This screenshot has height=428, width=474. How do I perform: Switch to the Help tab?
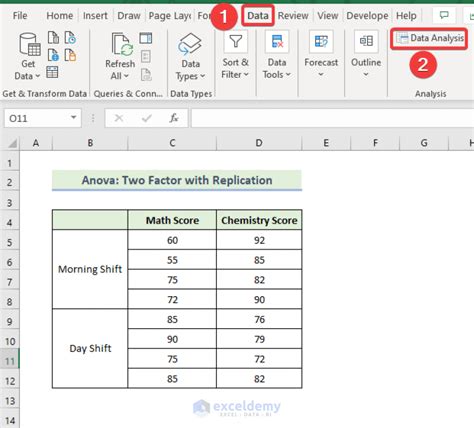click(x=406, y=16)
